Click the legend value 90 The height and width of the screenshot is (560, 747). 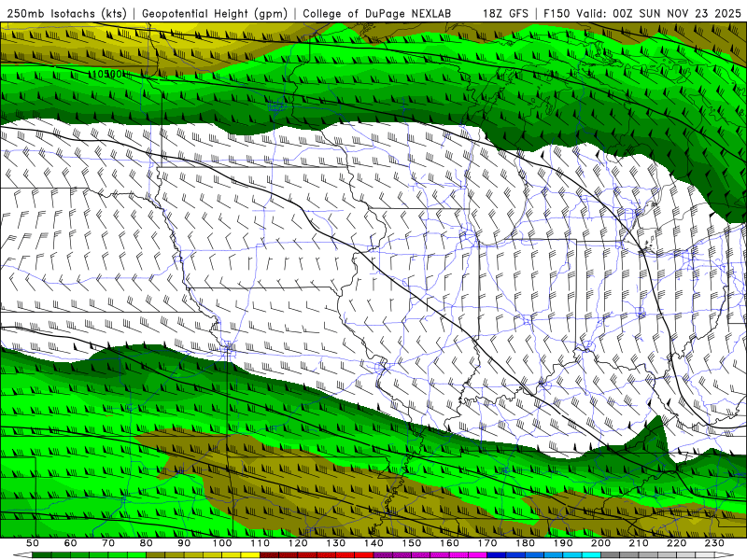pyautogui.click(x=184, y=543)
